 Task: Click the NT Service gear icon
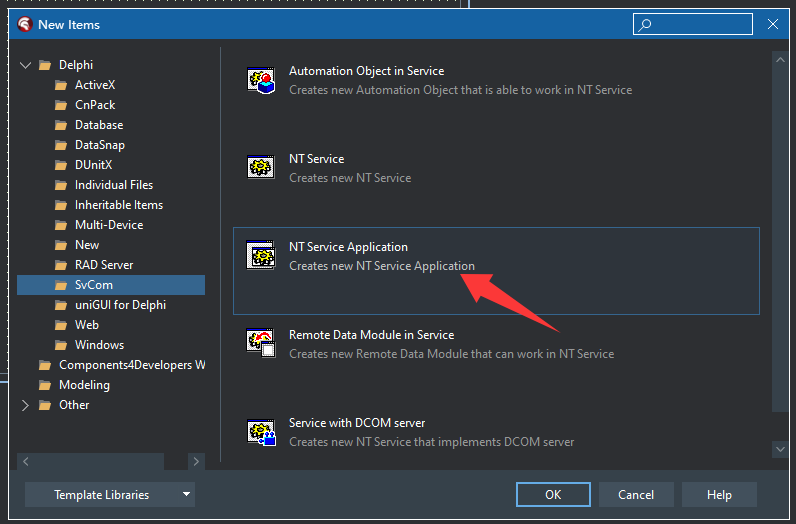point(261,167)
